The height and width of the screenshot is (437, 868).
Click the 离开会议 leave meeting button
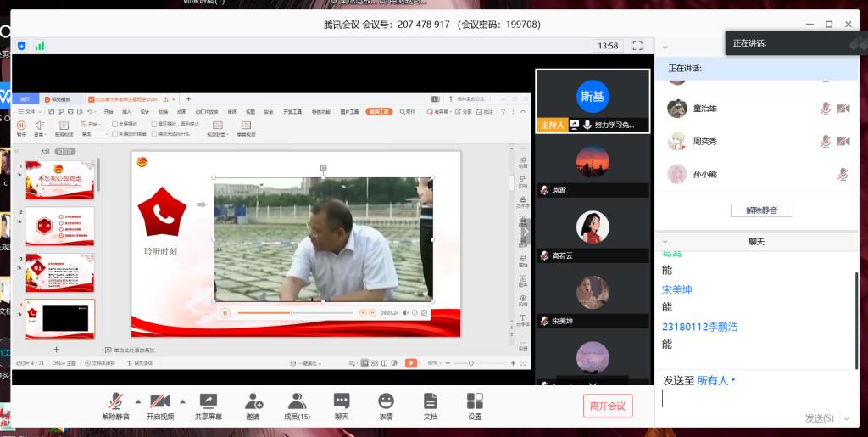(x=607, y=406)
